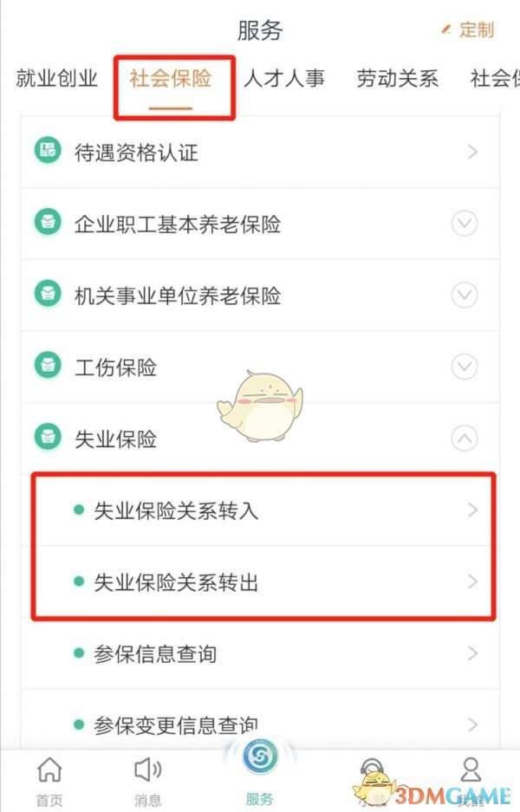Open the profile person icon in bottom bar

pos(471,770)
